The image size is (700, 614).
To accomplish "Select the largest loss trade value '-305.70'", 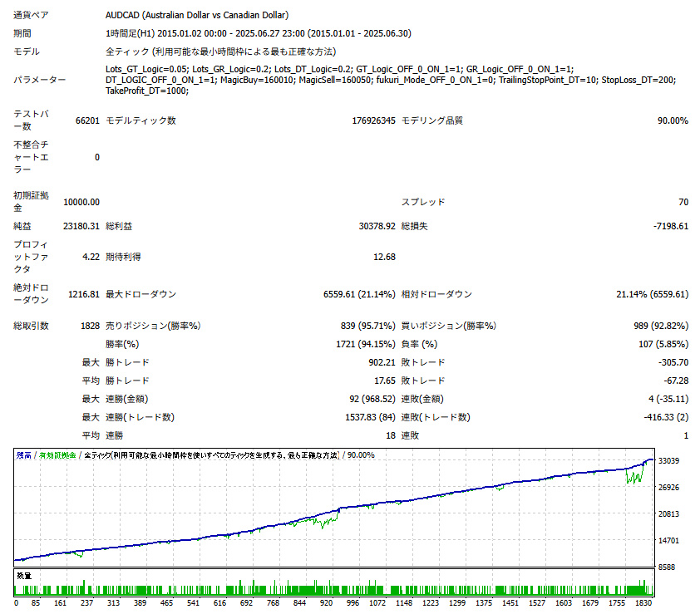I will [673, 363].
